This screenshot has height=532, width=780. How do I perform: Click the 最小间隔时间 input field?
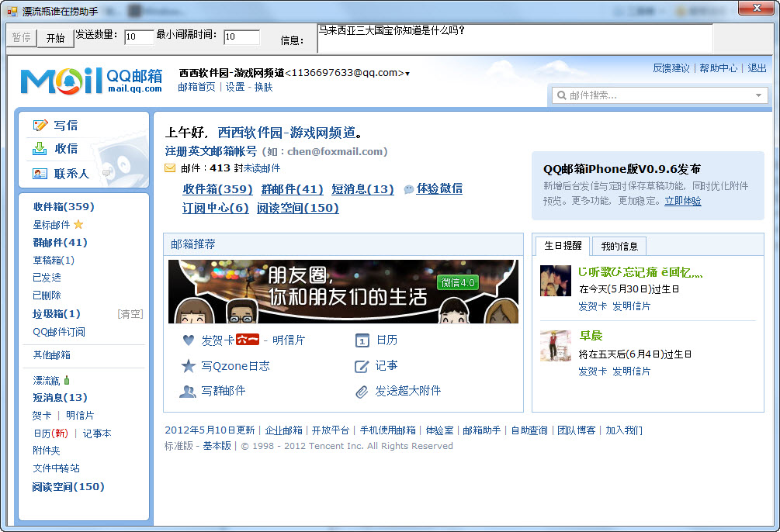pyautogui.click(x=241, y=36)
